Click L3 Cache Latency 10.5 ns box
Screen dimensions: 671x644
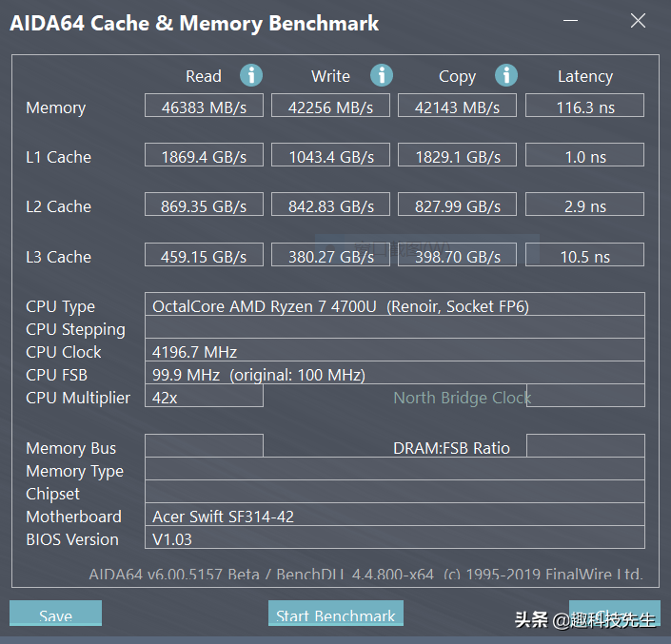click(584, 256)
